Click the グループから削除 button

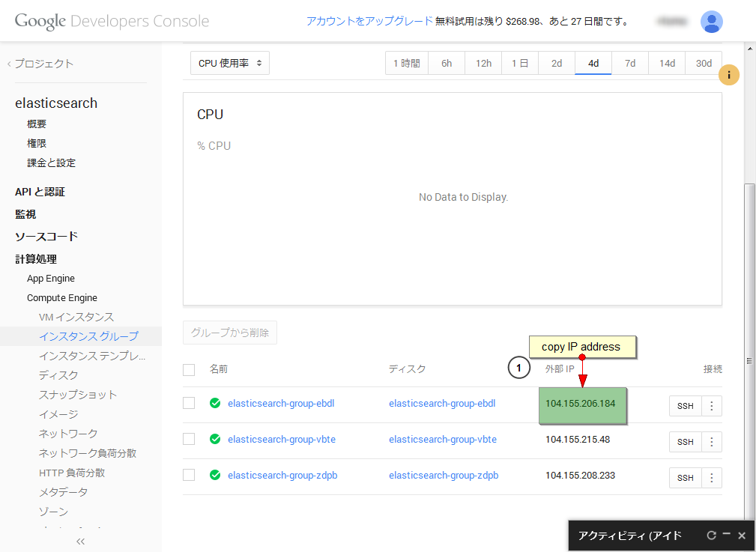(230, 333)
